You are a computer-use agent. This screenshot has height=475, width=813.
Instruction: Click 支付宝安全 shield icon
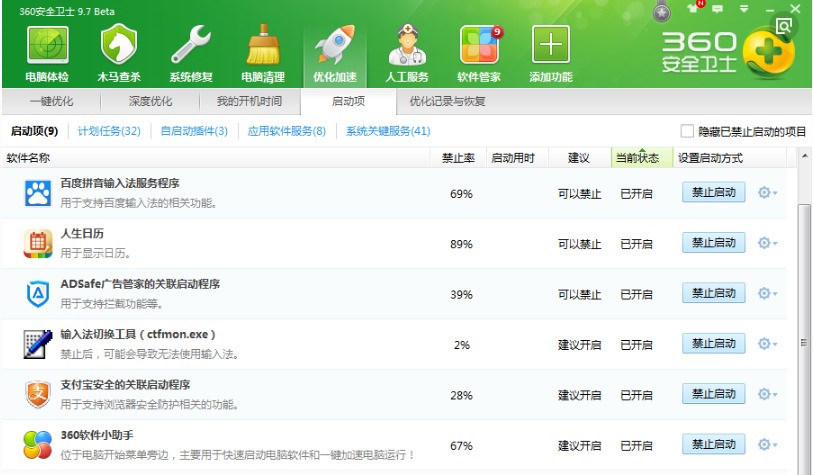(x=38, y=394)
